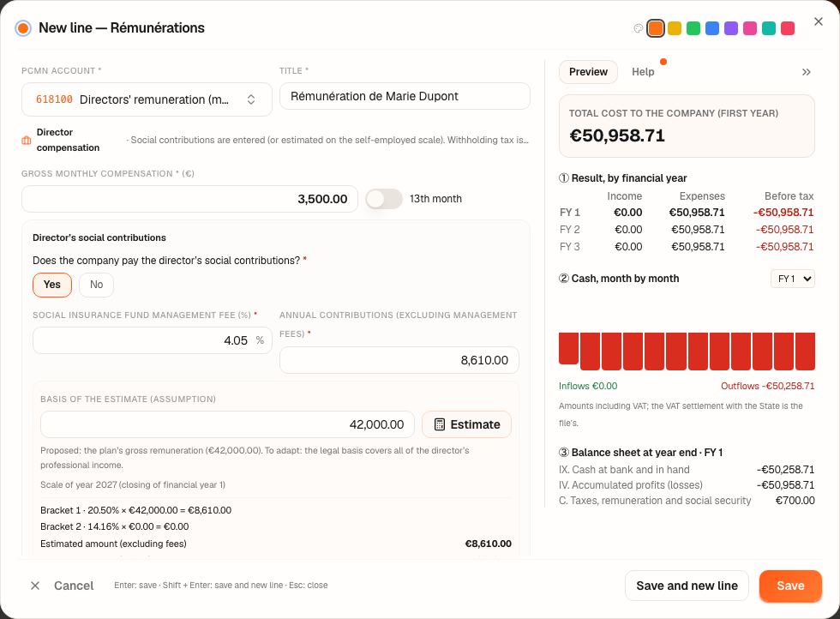Click the briefcase Director compensation icon
The width and height of the screenshot is (840, 619).
coord(27,141)
